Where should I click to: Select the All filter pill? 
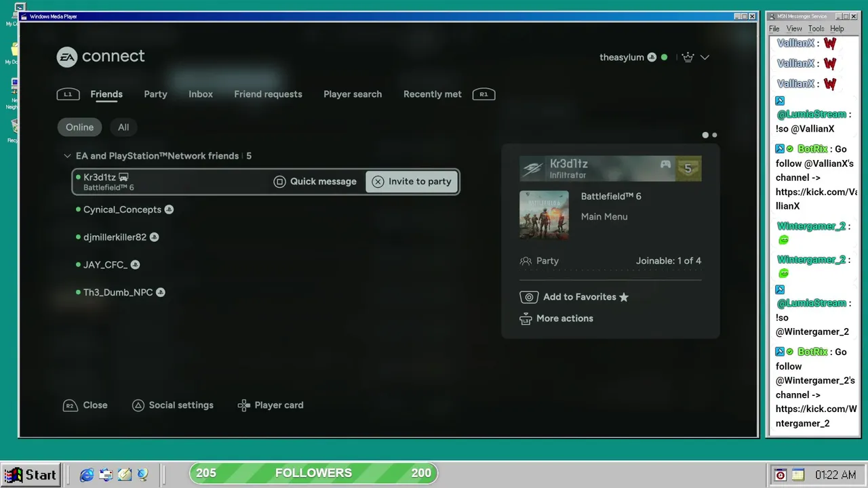(x=123, y=127)
